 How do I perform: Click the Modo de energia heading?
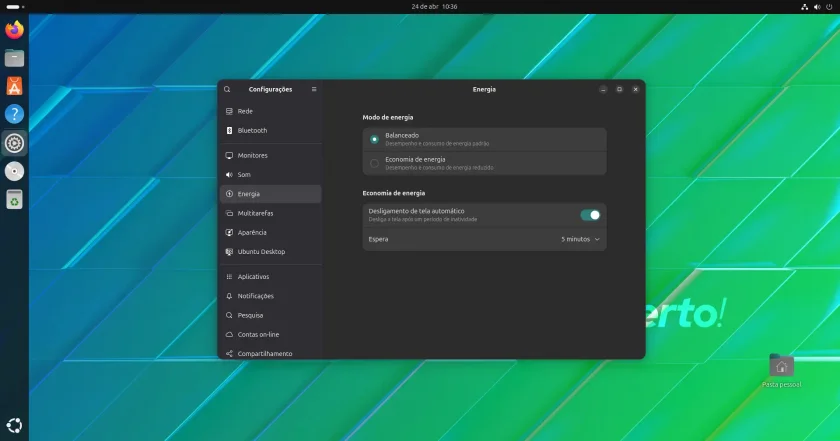(x=388, y=117)
